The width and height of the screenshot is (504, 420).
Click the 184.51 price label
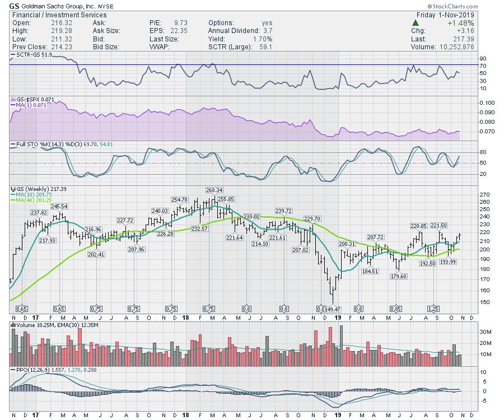pyautogui.click(x=370, y=272)
